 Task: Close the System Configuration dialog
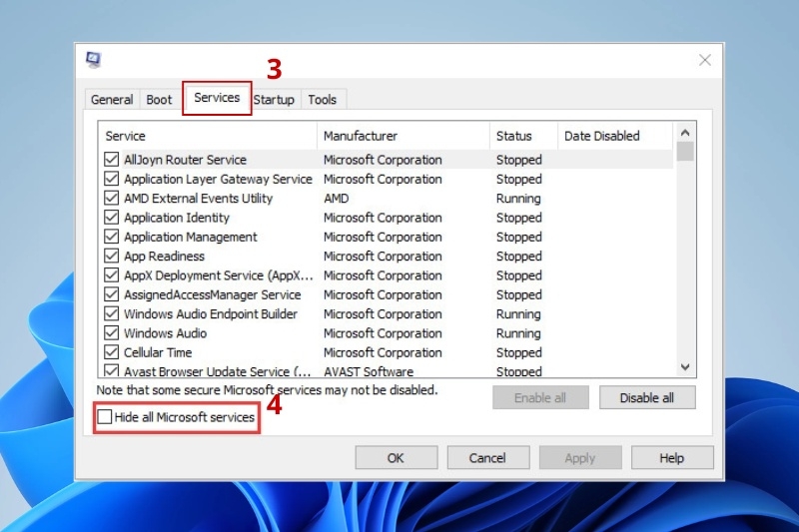pos(705,60)
